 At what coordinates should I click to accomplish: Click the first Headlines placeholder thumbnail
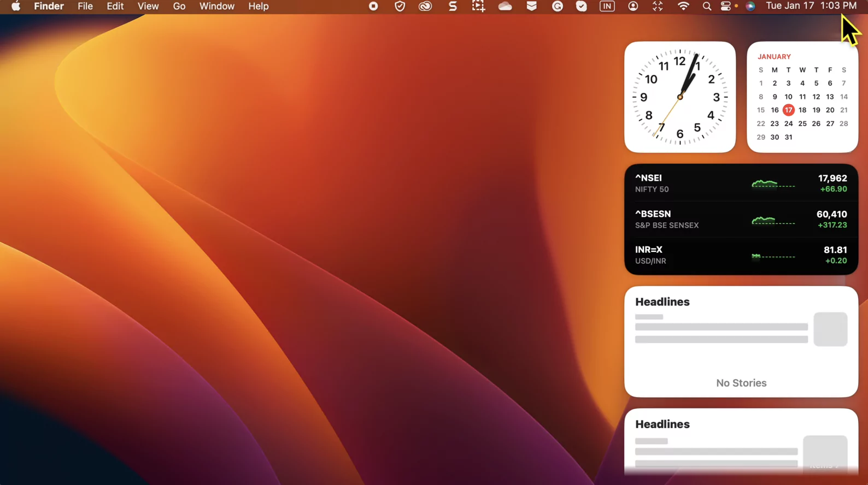[x=830, y=329]
